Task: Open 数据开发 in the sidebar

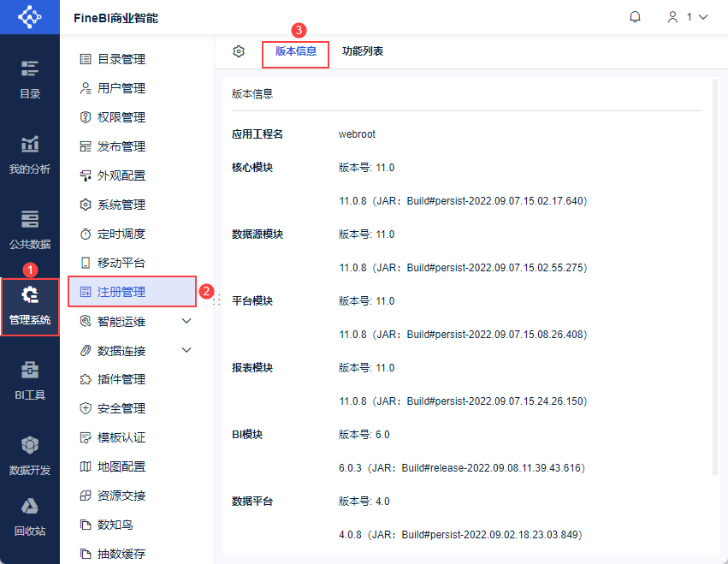Action: click(x=30, y=457)
